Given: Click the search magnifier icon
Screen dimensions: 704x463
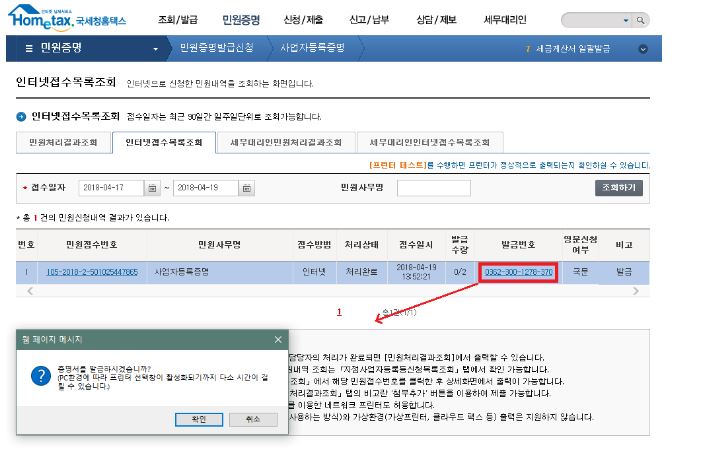Looking at the screenshot, I should (x=641, y=20).
